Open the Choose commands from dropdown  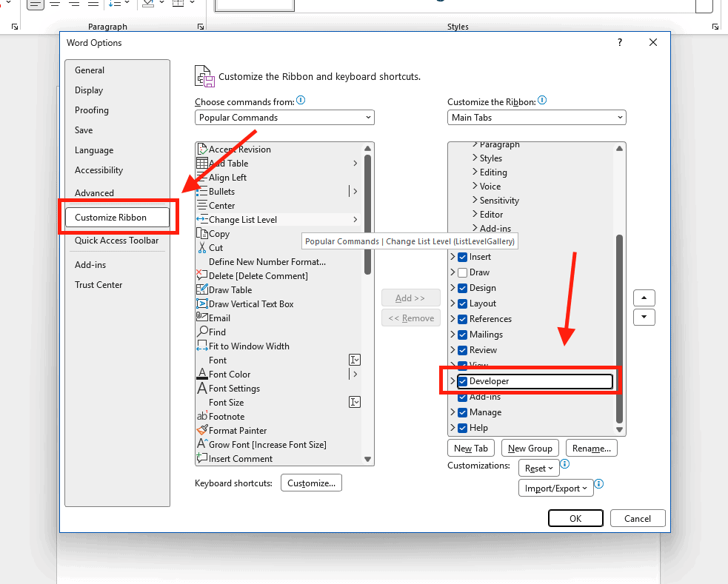tap(284, 118)
